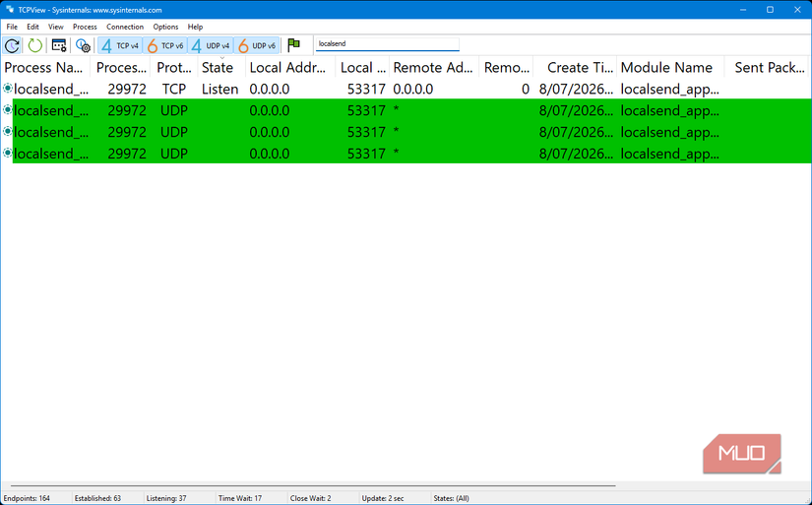
Task: Maximize the TCPView window
Action: click(770, 9)
